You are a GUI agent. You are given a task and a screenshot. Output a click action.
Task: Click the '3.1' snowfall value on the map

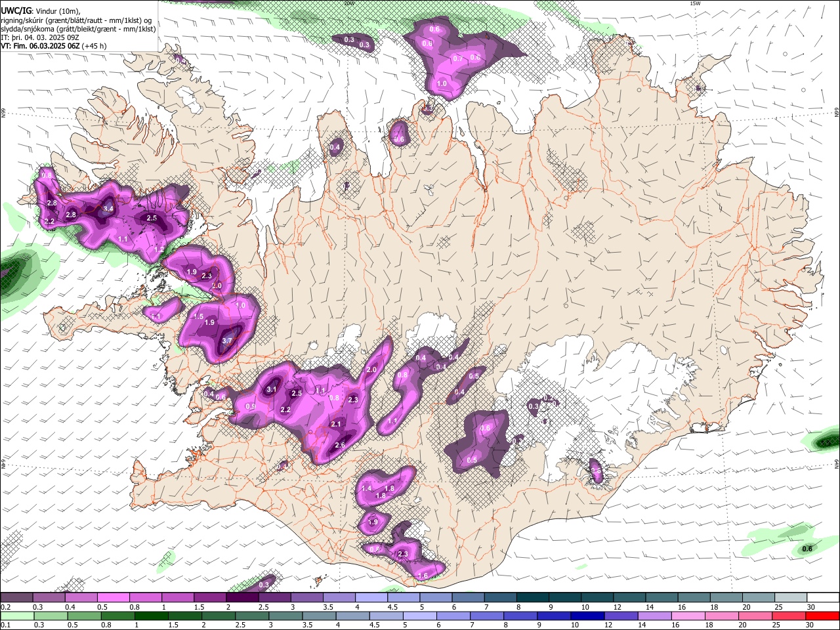(271, 390)
